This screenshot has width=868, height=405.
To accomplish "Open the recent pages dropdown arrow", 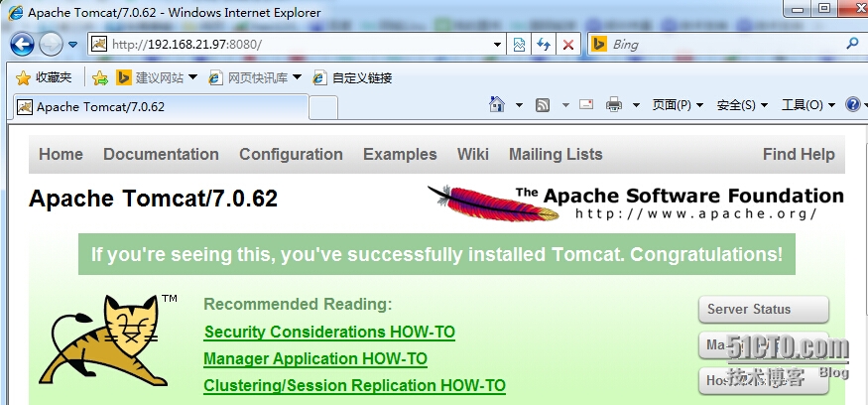I will [73, 45].
